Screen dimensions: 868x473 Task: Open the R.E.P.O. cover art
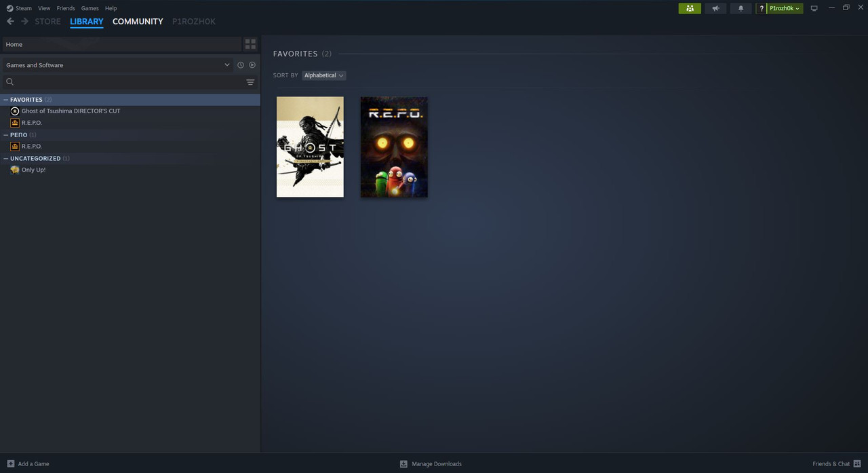(394, 147)
